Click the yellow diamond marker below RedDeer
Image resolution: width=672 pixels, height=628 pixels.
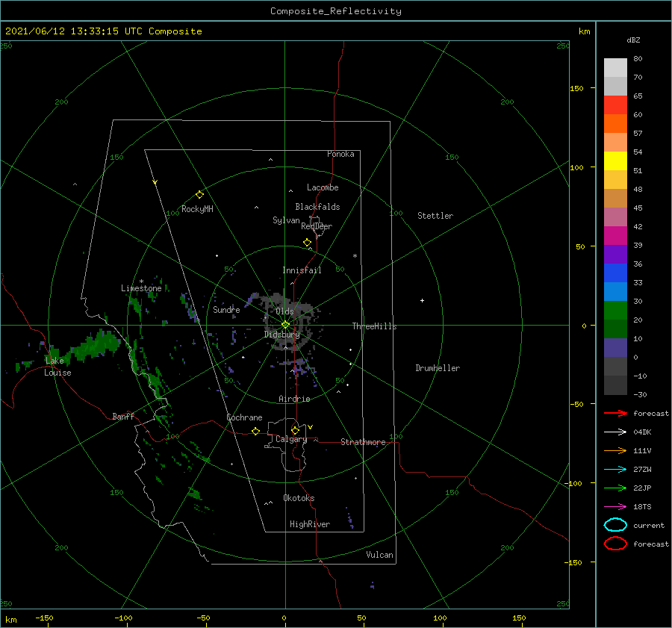pos(308,243)
